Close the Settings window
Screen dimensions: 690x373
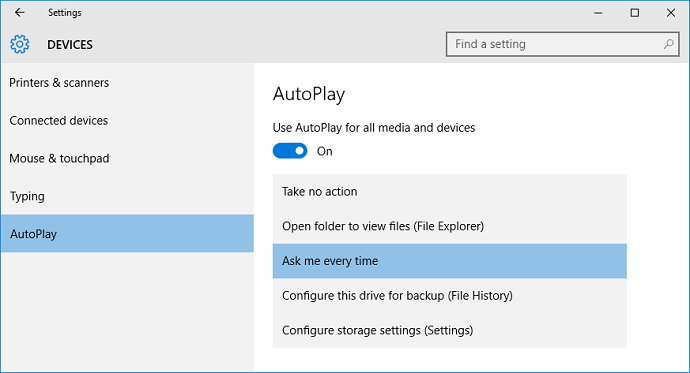tap(671, 13)
